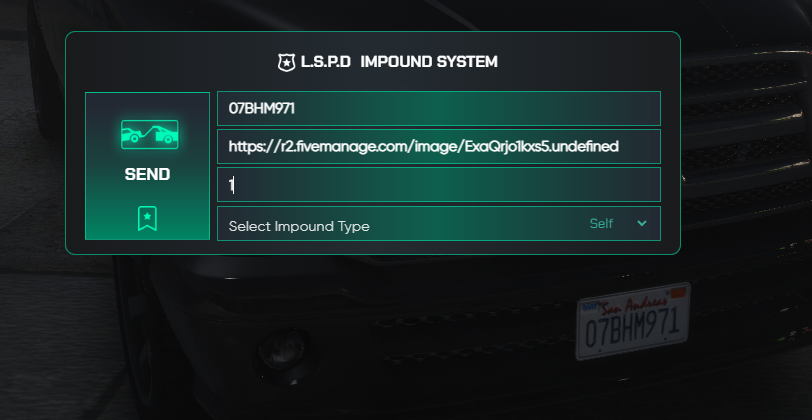Click the 'IMPOUND SYSTEM' heading words
The height and width of the screenshot is (420, 812).
429,62
